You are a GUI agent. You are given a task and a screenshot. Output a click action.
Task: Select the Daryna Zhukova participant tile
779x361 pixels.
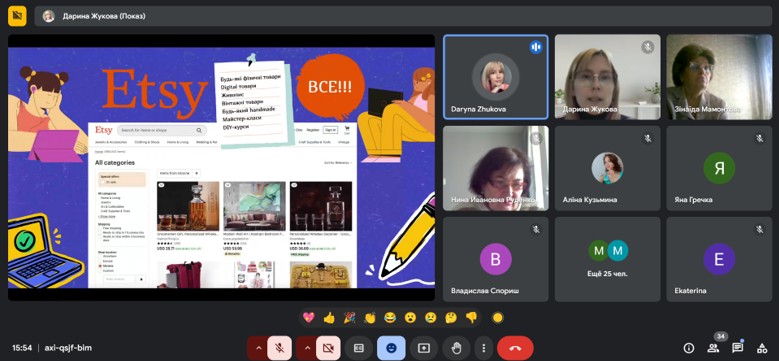pos(496,77)
